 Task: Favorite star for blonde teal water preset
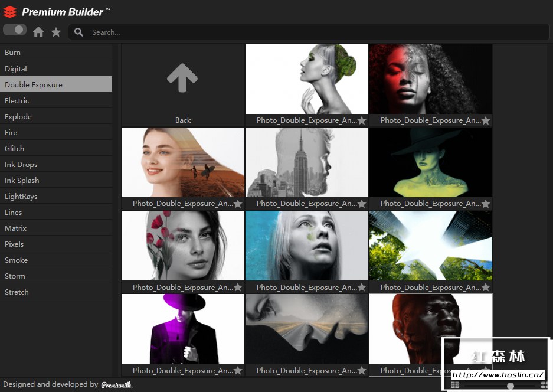point(362,287)
